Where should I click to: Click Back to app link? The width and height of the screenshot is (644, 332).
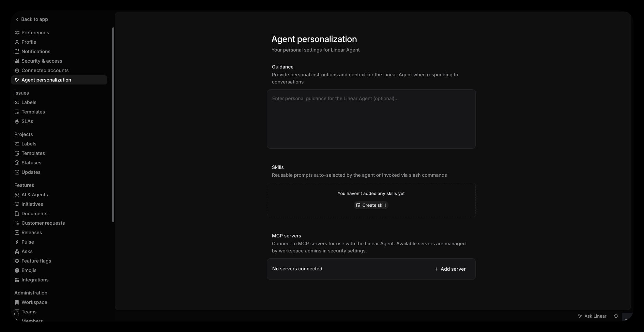click(x=32, y=19)
